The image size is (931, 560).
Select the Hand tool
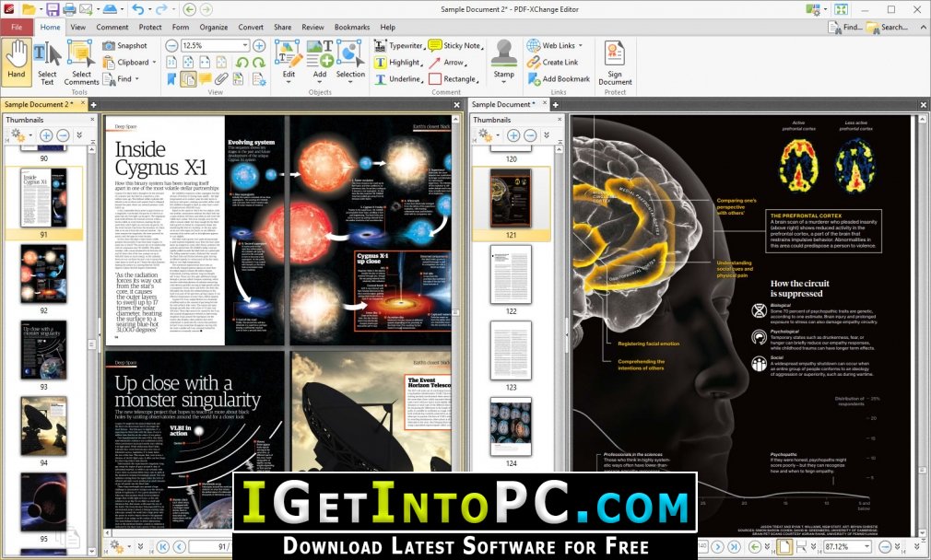[15, 62]
